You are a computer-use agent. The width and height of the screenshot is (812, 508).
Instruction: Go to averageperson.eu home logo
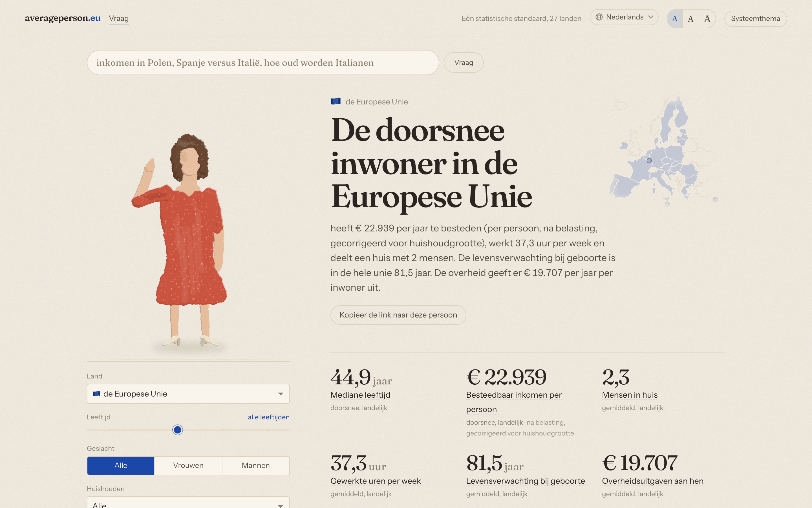coord(63,18)
